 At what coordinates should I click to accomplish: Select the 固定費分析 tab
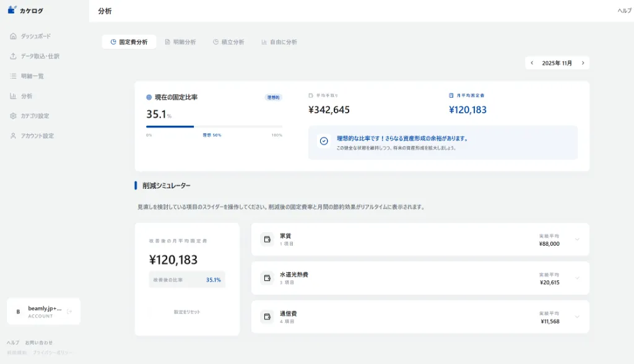pyautogui.click(x=129, y=42)
